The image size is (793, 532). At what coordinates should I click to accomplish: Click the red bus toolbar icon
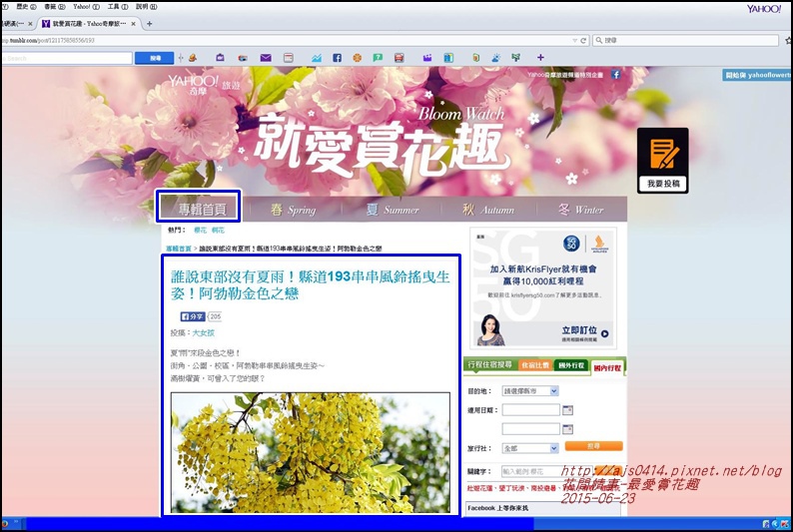(x=399, y=58)
